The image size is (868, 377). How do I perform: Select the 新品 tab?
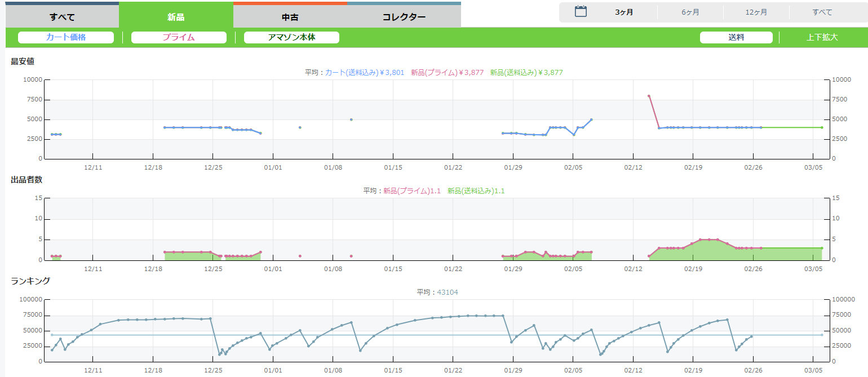click(176, 17)
